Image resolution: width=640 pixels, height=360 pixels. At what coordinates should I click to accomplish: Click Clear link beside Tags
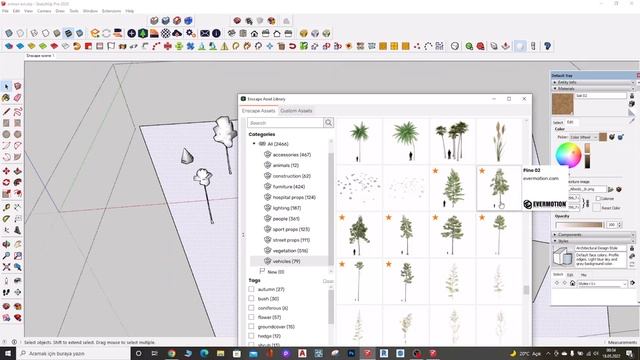click(x=328, y=281)
